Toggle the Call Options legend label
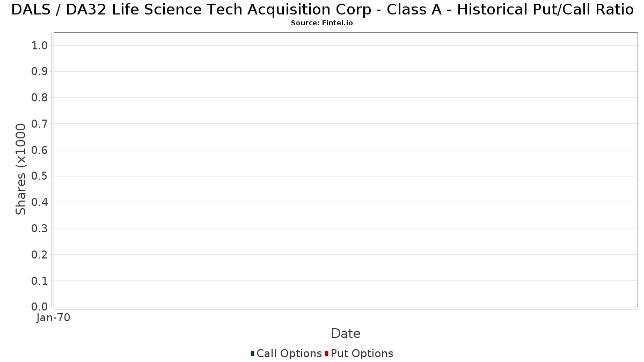 point(289,353)
